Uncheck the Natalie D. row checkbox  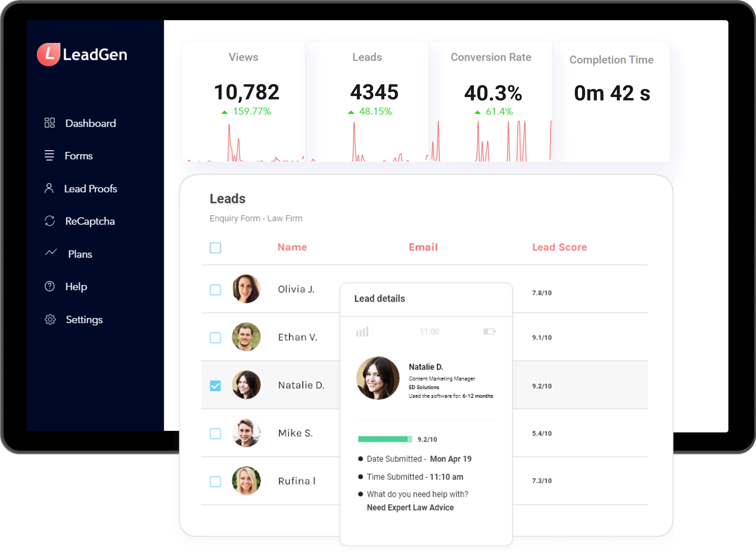tap(215, 386)
